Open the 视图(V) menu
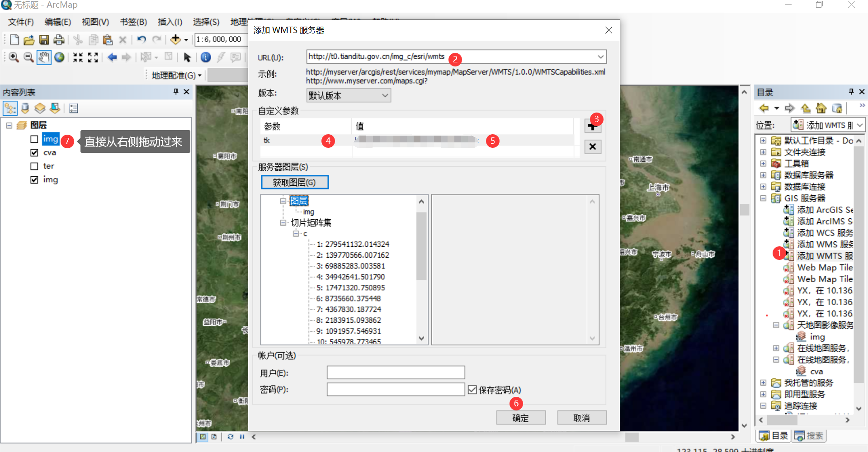Image resolution: width=868 pixels, height=452 pixels. [x=95, y=22]
